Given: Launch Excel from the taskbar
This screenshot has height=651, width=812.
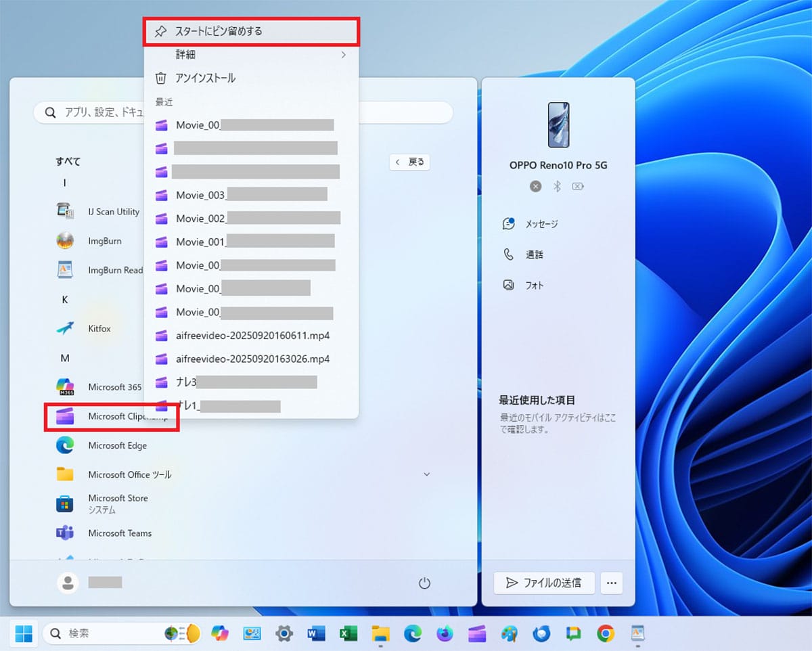Looking at the screenshot, I should click(348, 633).
